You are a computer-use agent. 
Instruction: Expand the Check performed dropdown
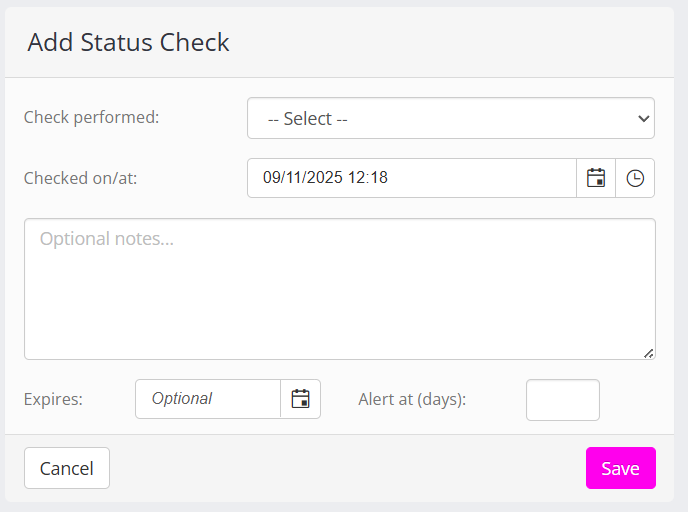click(x=450, y=118)
